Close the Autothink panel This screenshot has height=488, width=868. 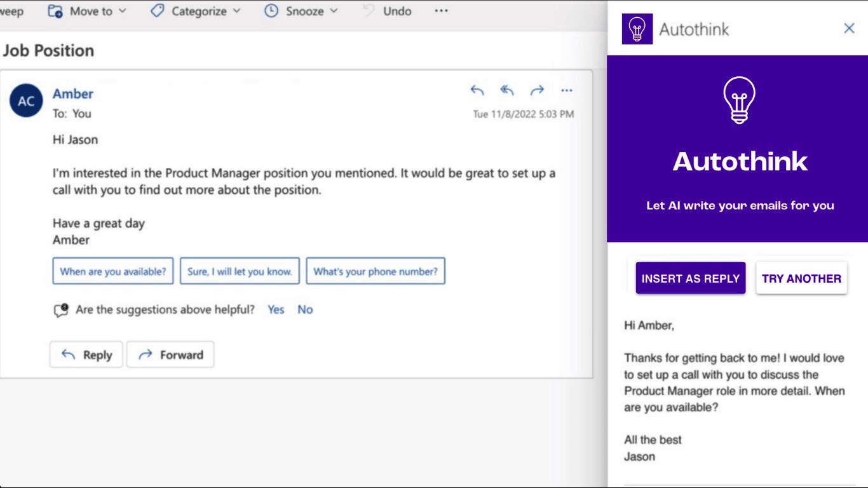849,28
